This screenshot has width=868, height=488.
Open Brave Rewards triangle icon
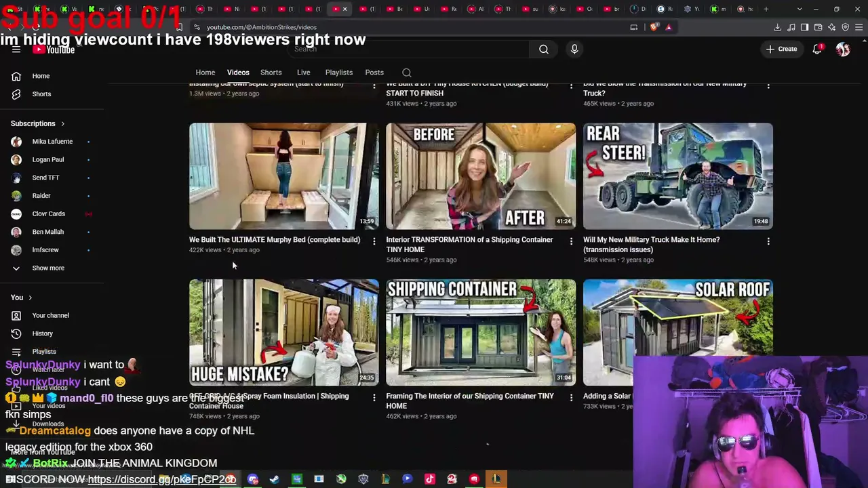coord(669,27)
